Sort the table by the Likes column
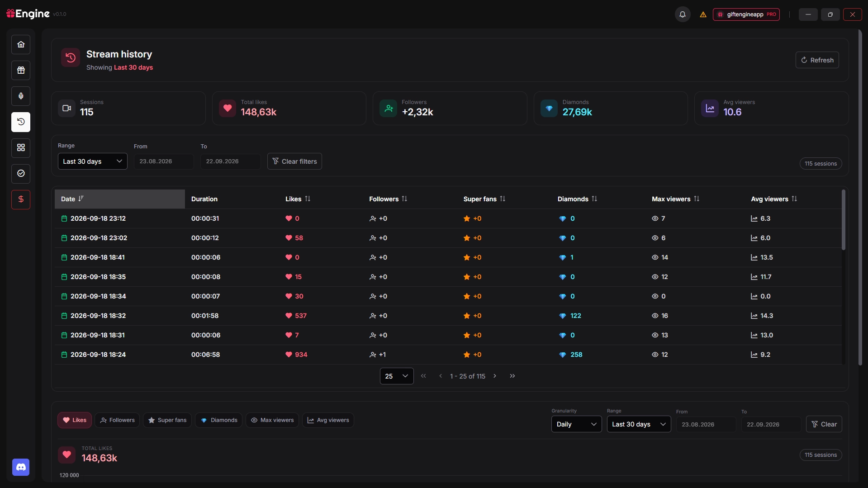The image size is (868, 488). 298,199
